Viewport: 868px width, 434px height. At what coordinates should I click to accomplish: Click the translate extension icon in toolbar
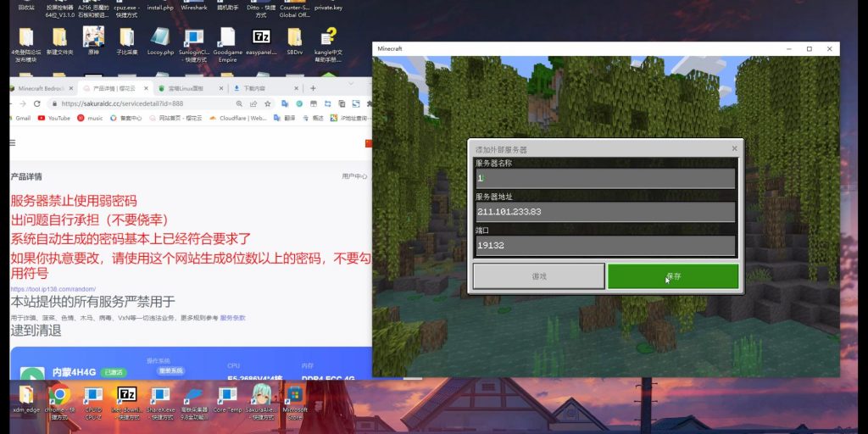tap(285, 103)
